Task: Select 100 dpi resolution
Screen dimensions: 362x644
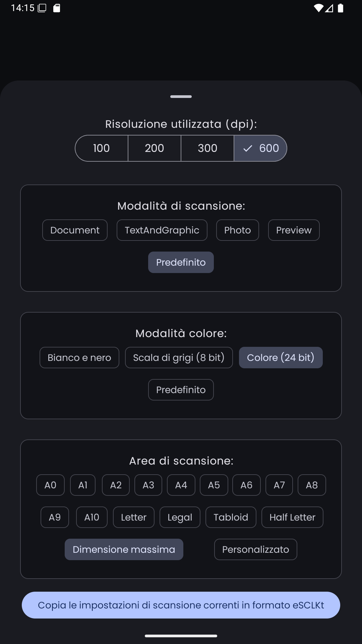Action: pyautogui.click(x=101, y=148)
